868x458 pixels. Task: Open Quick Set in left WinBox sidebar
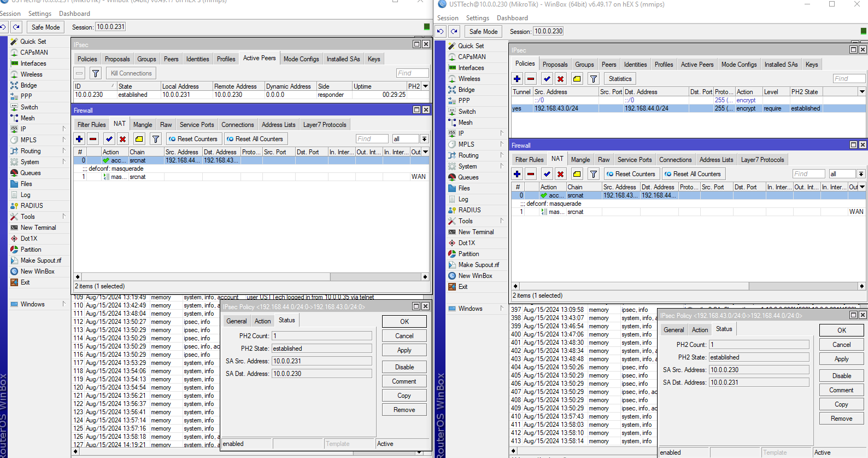click(x=33, y=42)
